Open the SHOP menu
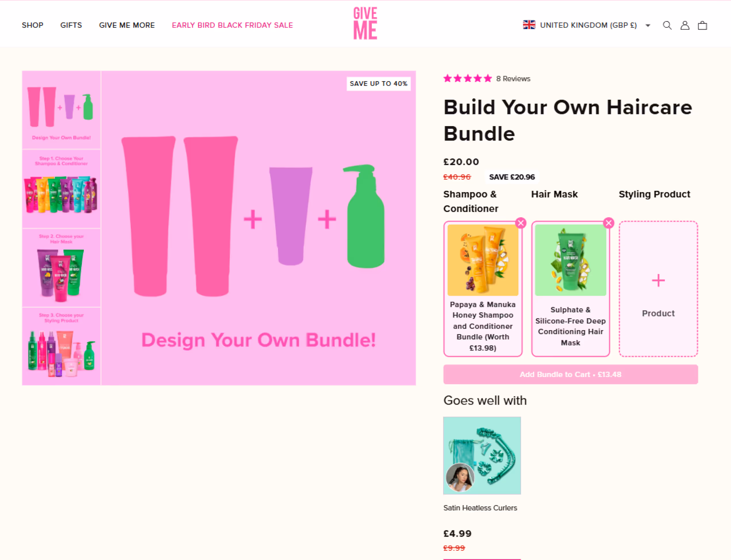Image resolution: width=731 pixels, height=560 pixels. click(x=32, y=25)
